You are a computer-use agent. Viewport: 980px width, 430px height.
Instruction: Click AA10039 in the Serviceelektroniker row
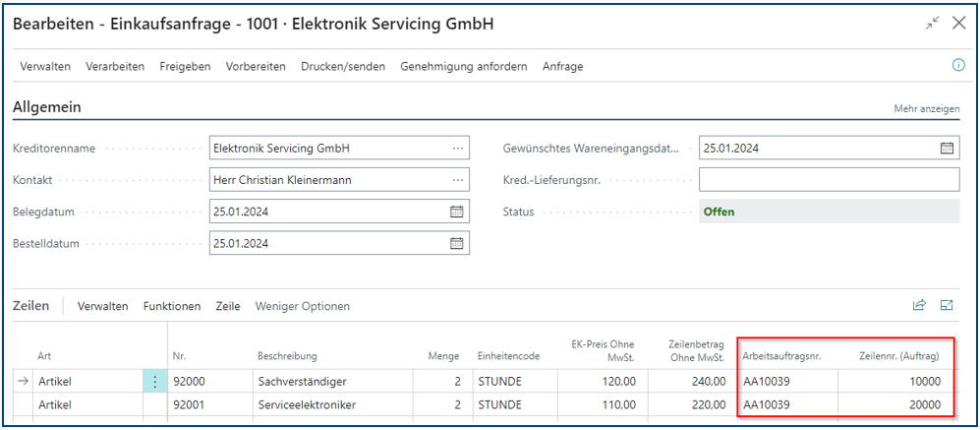[767, 405]
